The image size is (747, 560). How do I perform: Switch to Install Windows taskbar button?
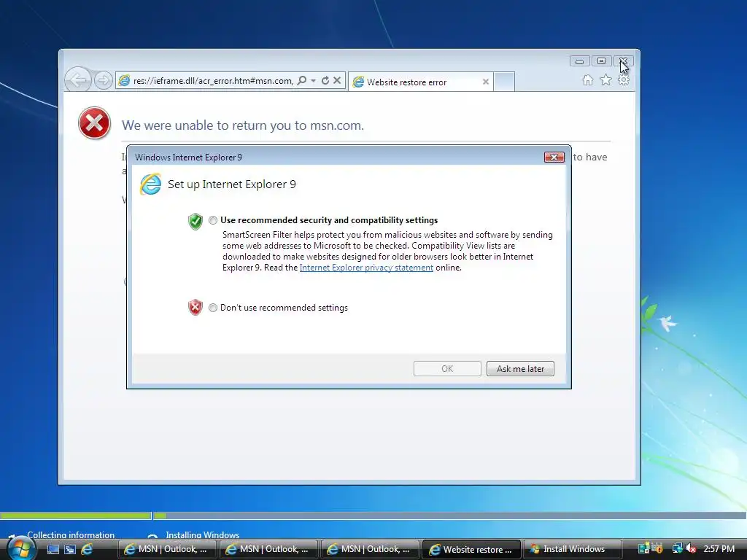(573, 550)
